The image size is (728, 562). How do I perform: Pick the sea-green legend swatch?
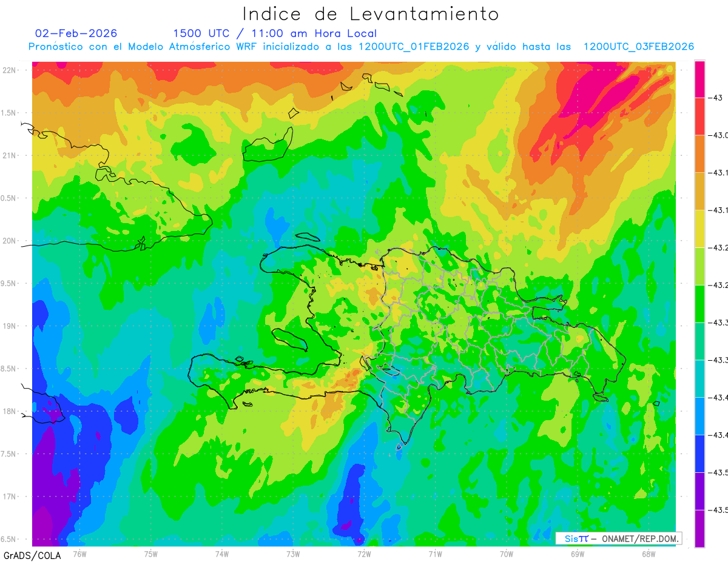click(x=699, y=341)
